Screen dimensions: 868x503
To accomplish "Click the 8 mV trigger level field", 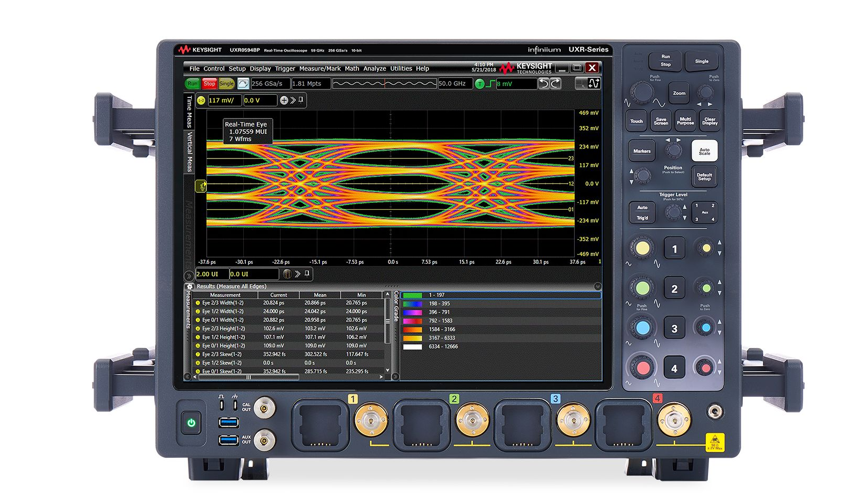I will click(x=516, y=84).
